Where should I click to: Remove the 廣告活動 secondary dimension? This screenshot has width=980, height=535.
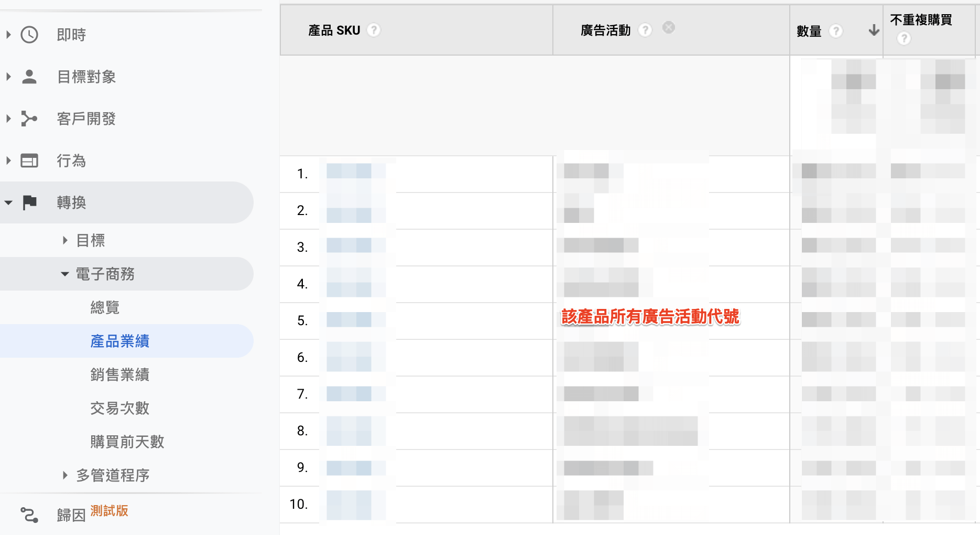(669, 27)
